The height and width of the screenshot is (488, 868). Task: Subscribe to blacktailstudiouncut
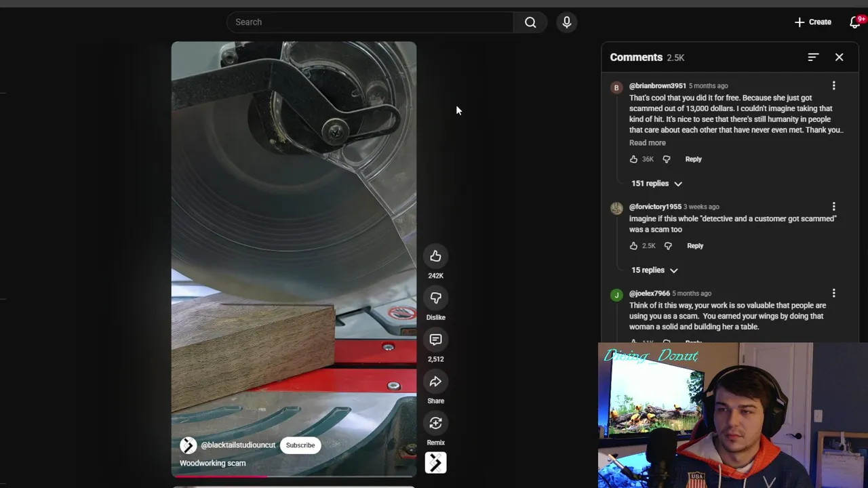(300, 445)
